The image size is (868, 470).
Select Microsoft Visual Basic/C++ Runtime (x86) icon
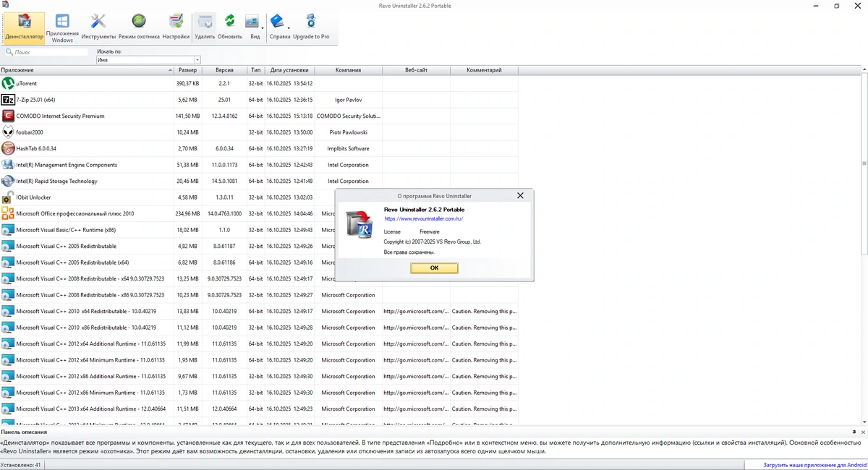point(8,230)
